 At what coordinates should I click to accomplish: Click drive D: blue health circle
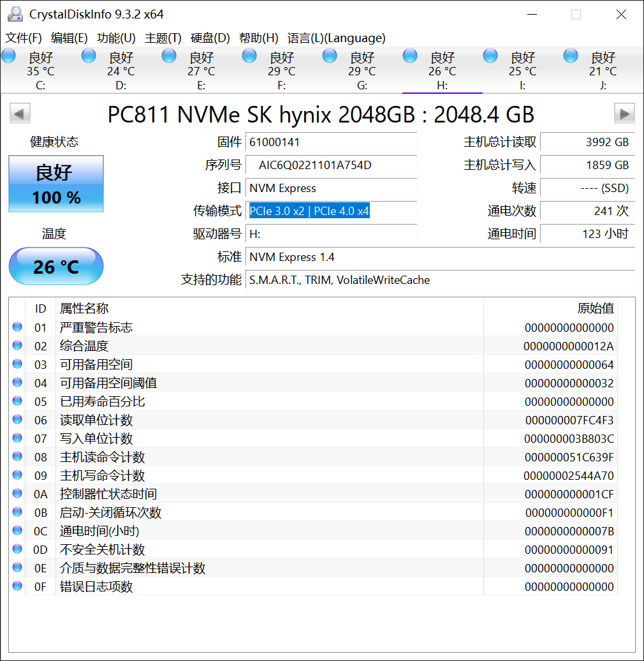pyautogui.click(x=88, y=56)
